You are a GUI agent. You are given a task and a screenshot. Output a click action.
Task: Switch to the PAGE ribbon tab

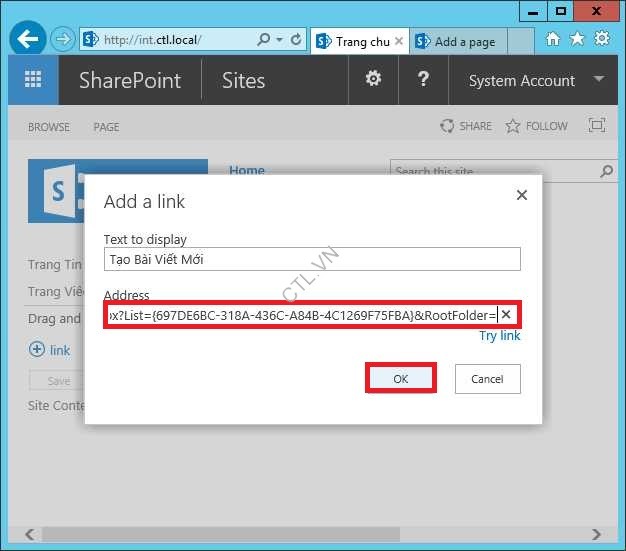(x=106, y=127)
